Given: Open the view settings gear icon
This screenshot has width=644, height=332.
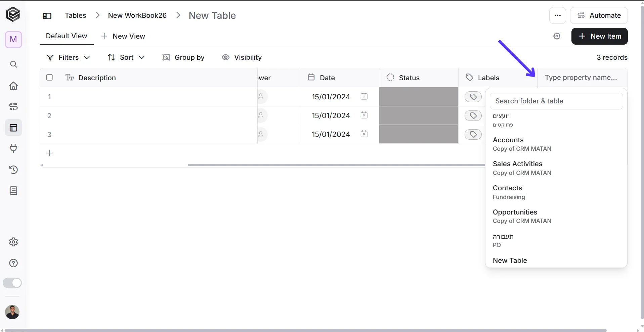Looking at the screenshot, I should tap(557, 36).
